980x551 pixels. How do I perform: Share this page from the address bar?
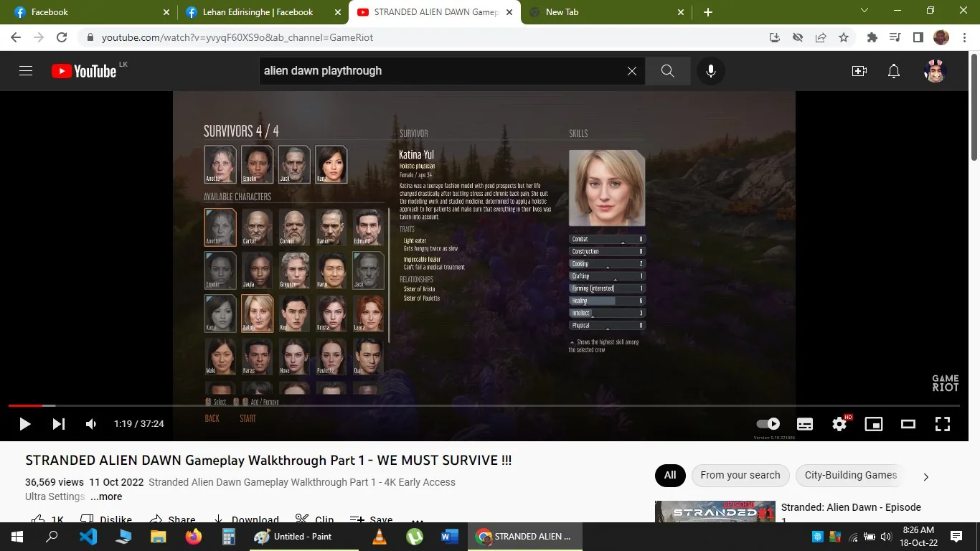pyautogui.click(x=821, y=37)
